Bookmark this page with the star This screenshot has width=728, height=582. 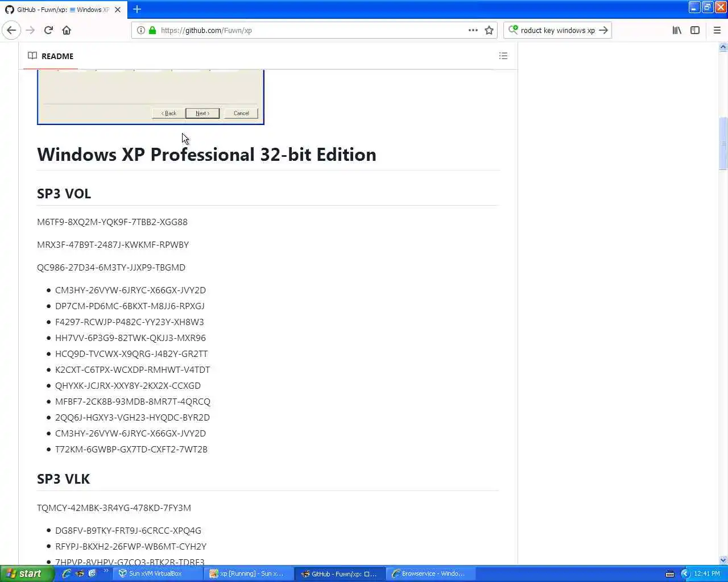coord(489,30)
